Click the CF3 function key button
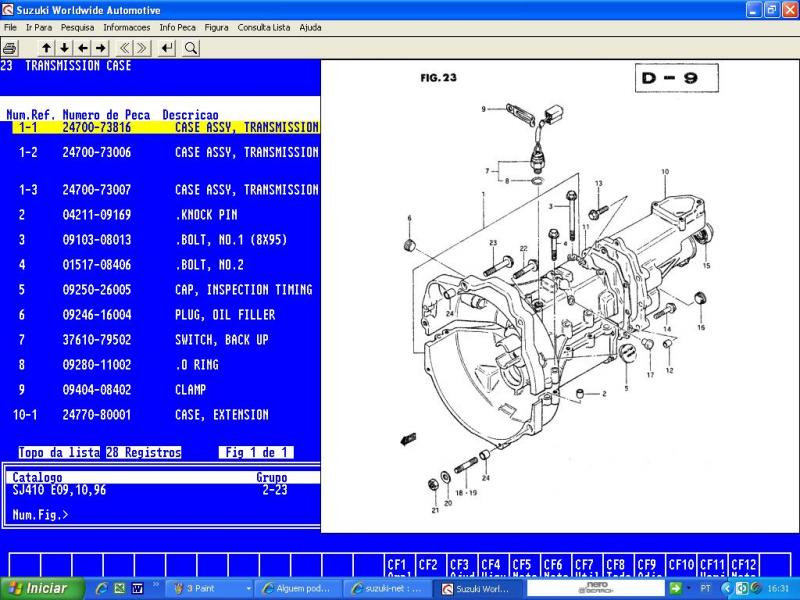The height and width of the screenshot is (600, 800). point(463,565)
